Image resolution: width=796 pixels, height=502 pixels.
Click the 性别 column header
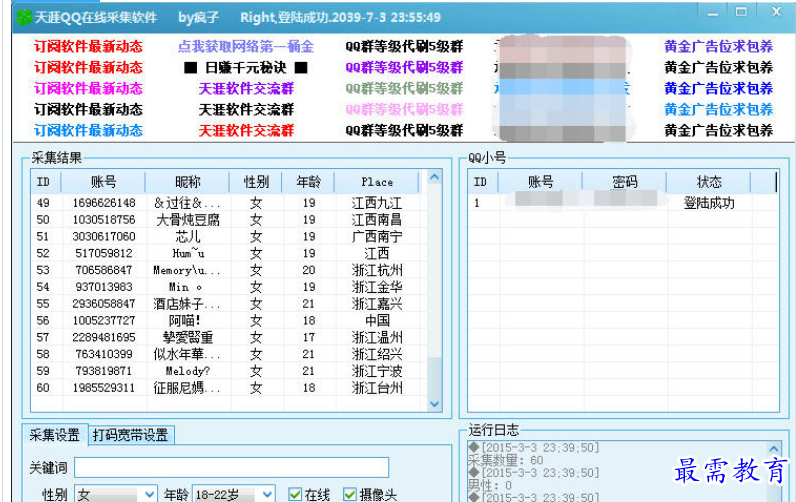click(x=256, y=182)
